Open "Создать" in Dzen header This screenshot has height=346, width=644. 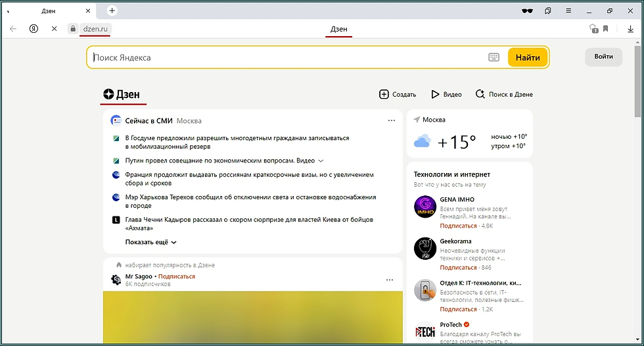398,95
